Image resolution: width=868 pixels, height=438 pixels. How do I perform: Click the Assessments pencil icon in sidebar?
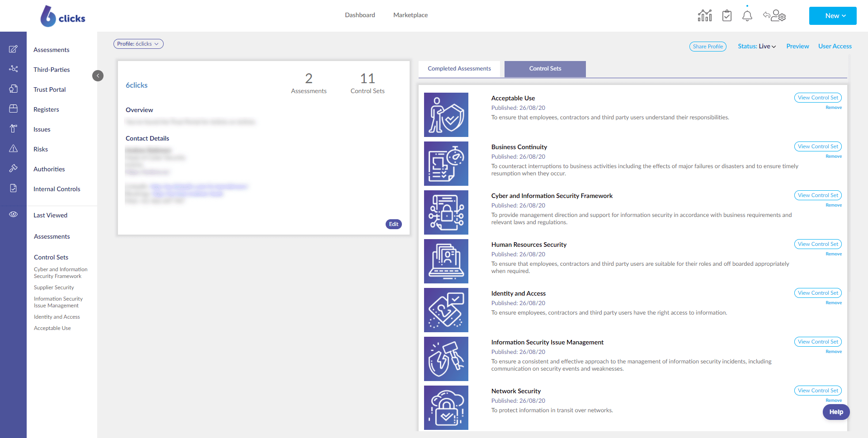(14, 49)
